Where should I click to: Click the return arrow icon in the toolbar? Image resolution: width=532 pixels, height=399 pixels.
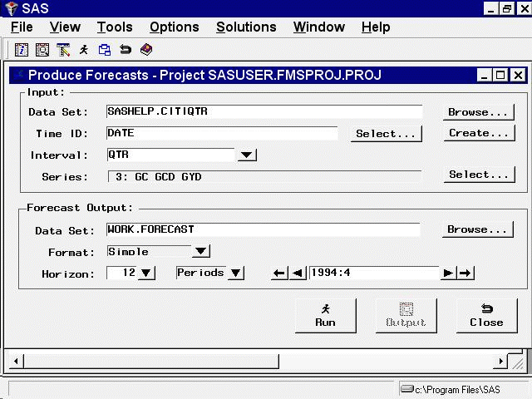click(x=126, y=50)
